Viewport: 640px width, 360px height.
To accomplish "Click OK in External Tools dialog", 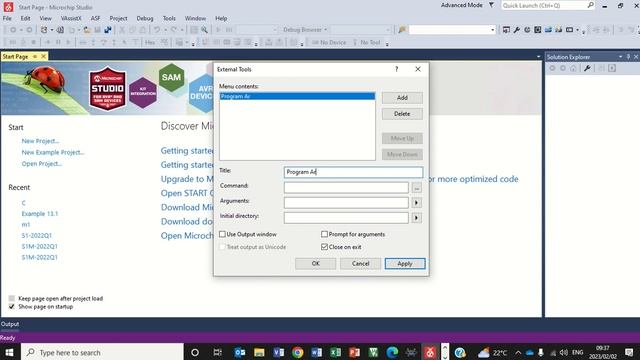I will click(316, 264).
